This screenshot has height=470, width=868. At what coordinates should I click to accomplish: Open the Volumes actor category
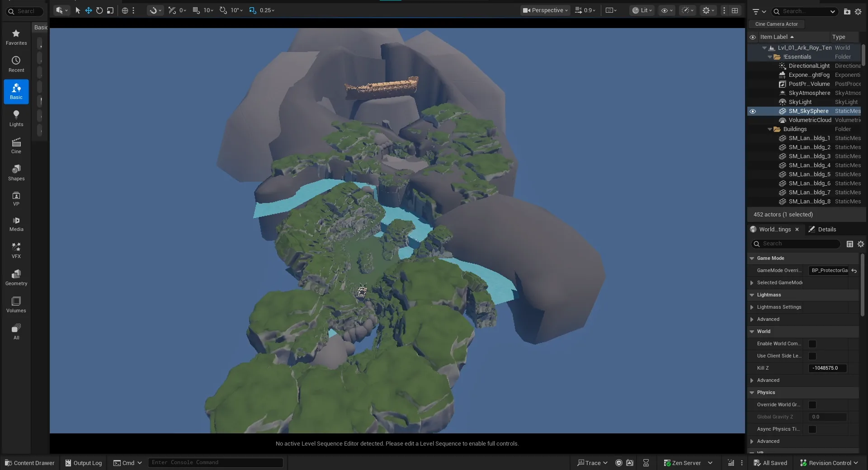[16, 305]
